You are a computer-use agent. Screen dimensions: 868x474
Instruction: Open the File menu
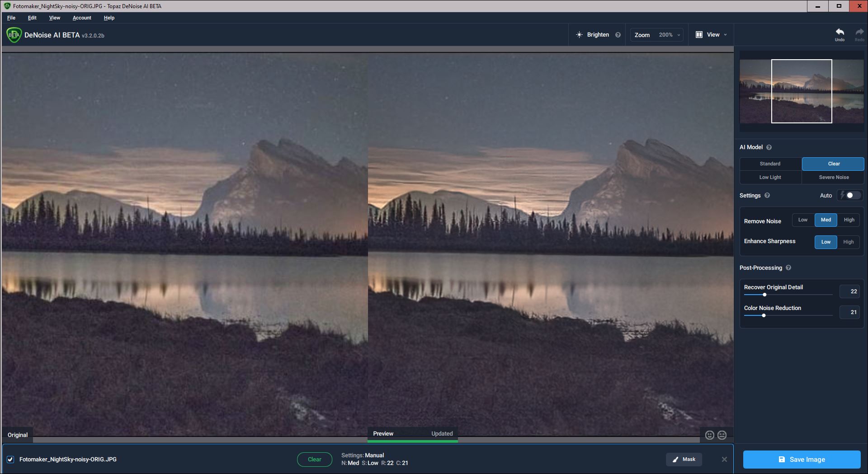(11, 18)
